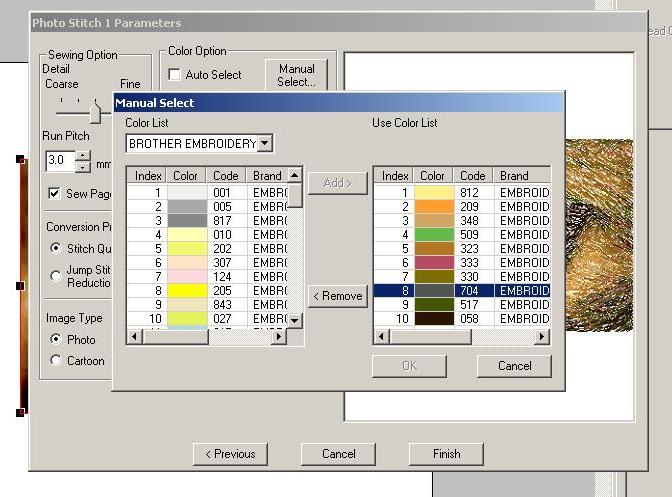Click the Code column header in Color List

point(226,176)
